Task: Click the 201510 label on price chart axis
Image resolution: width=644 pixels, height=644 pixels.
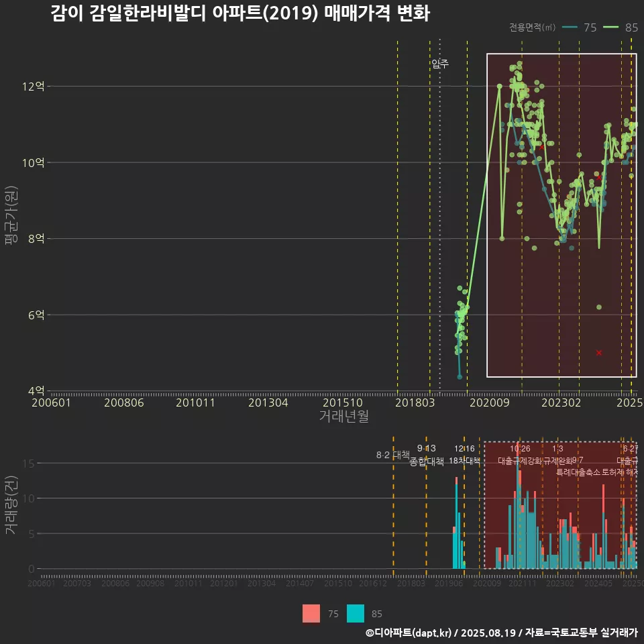Action: click(343, 402)
